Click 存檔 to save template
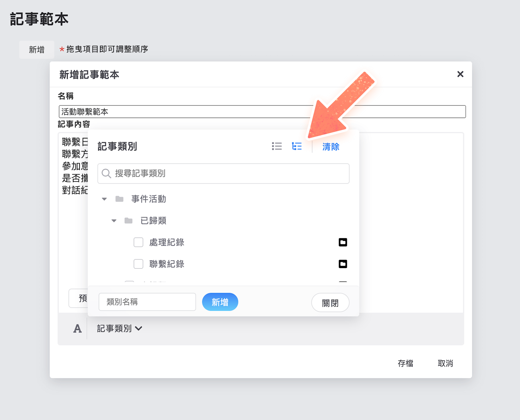 pos(405,363)
